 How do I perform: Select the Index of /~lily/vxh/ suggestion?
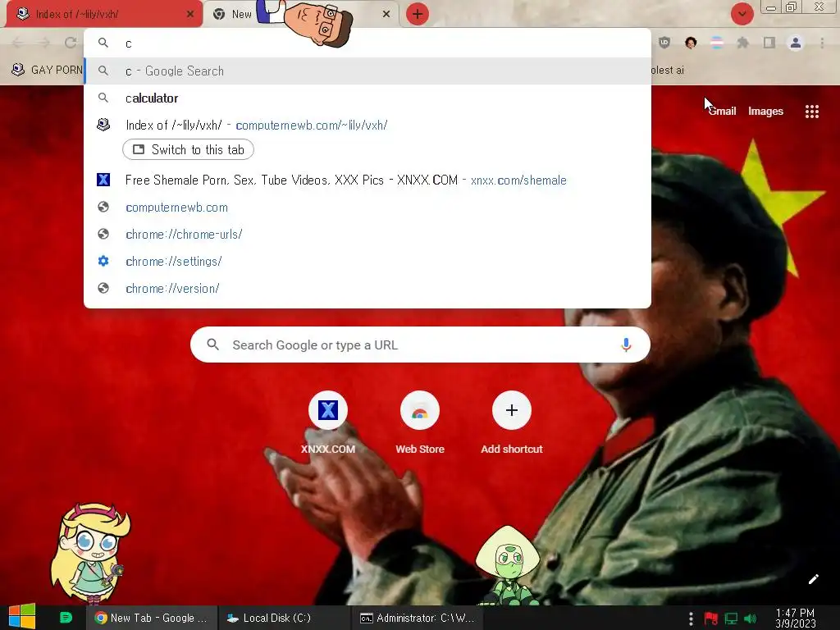(367, 125)
